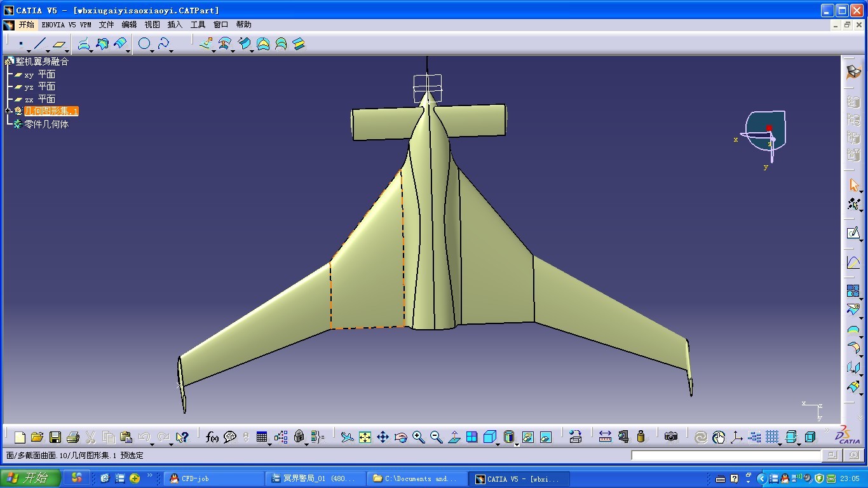868x488 pixels.
Task: Open the 工具 menu
Action: click(x=198, y=25)
